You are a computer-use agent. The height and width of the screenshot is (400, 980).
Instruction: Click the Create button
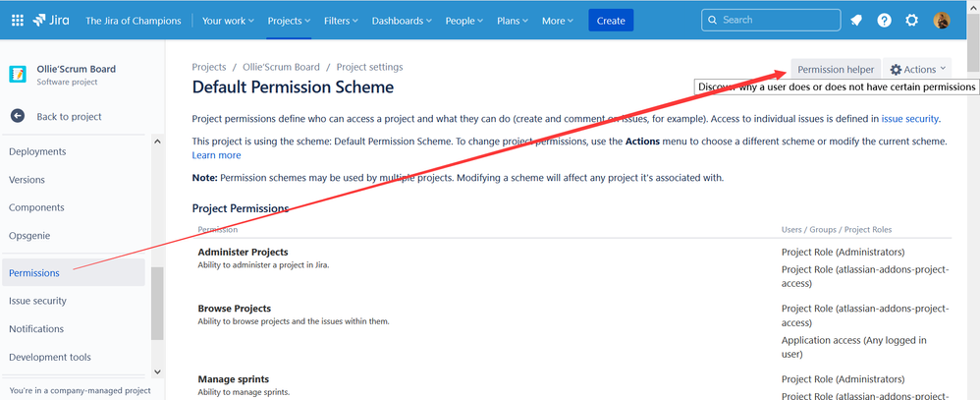(x=611, y=21)
